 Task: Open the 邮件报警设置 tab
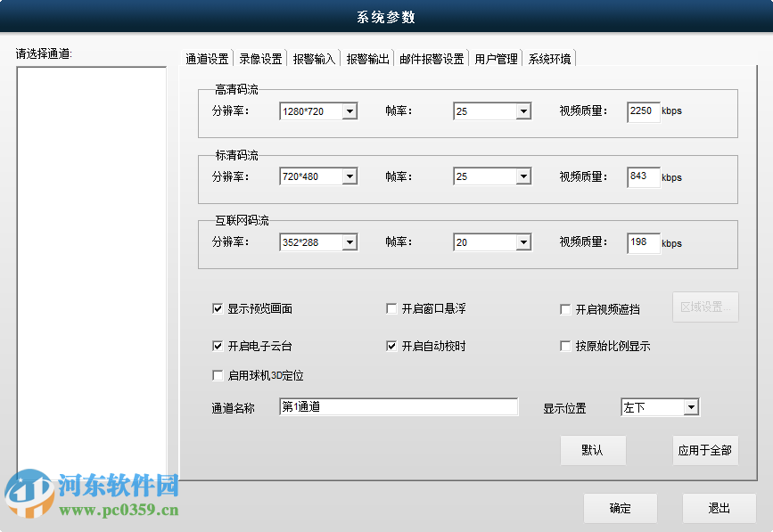pos(432,57)
